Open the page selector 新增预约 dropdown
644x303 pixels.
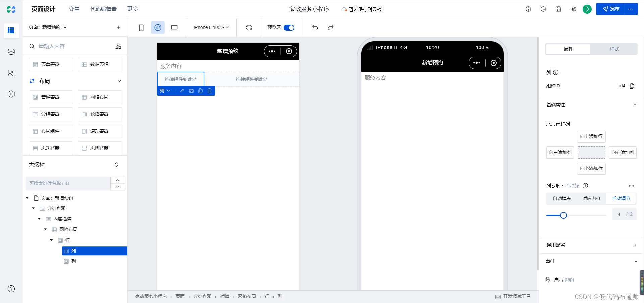click(48, 27)
